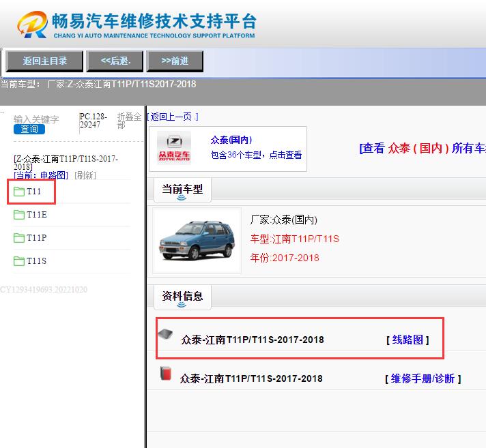486x448 pixels.
Task: Select the T11E tree item label
Action: pos(37,215)
